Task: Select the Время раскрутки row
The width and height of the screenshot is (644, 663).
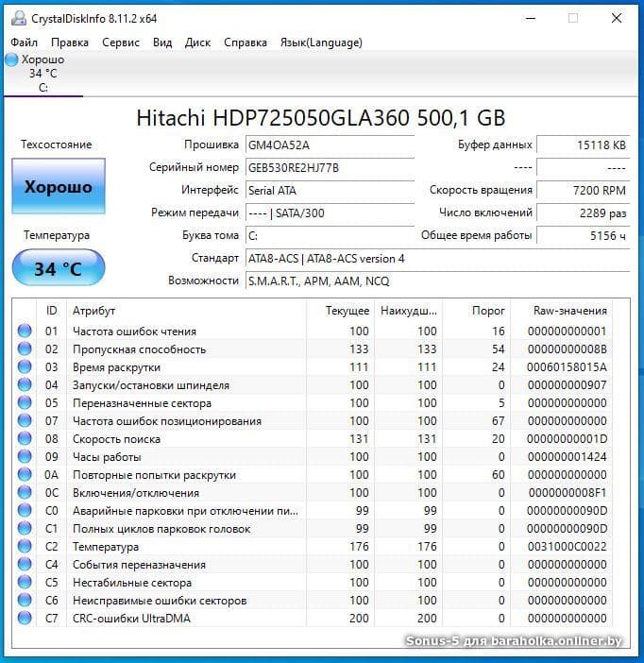Action: (313, 366)
